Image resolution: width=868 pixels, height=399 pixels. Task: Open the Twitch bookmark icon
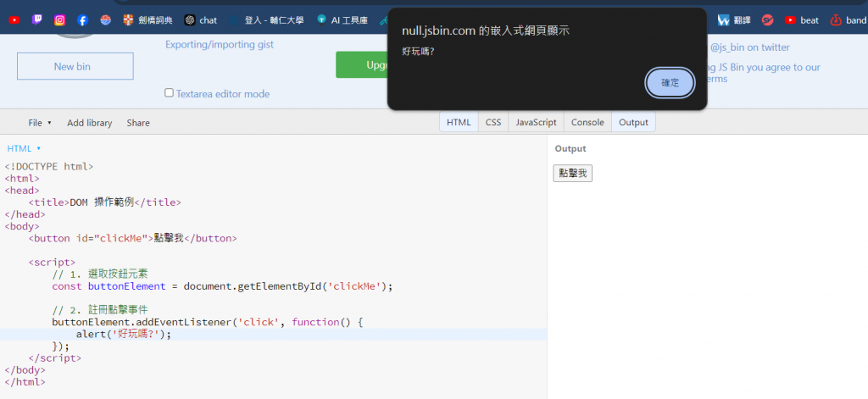point(37,20)
